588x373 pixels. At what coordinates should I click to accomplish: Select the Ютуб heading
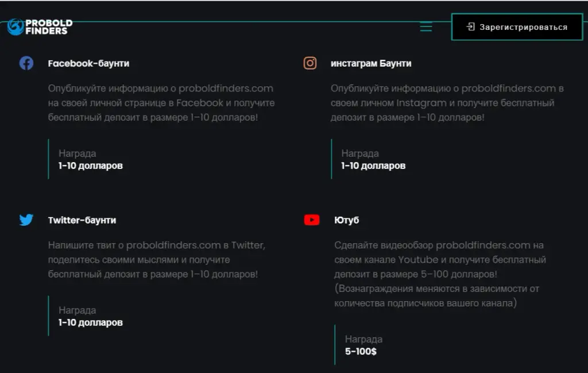click(x=346, y=220)
